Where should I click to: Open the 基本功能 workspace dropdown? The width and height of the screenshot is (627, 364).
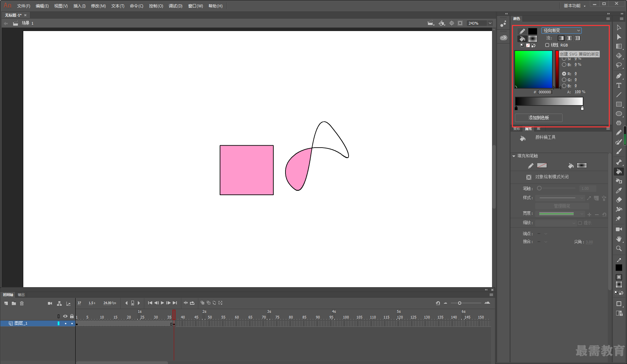pos(574,6)
